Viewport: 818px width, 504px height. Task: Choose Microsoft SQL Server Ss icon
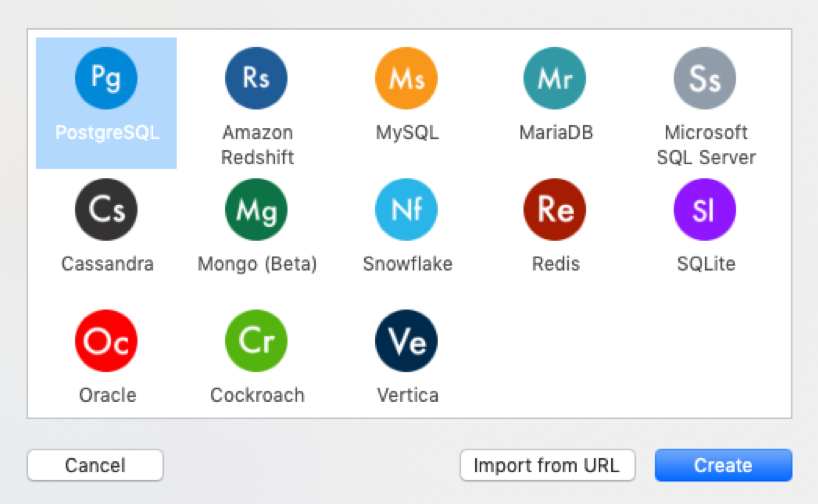click(705, 78)
